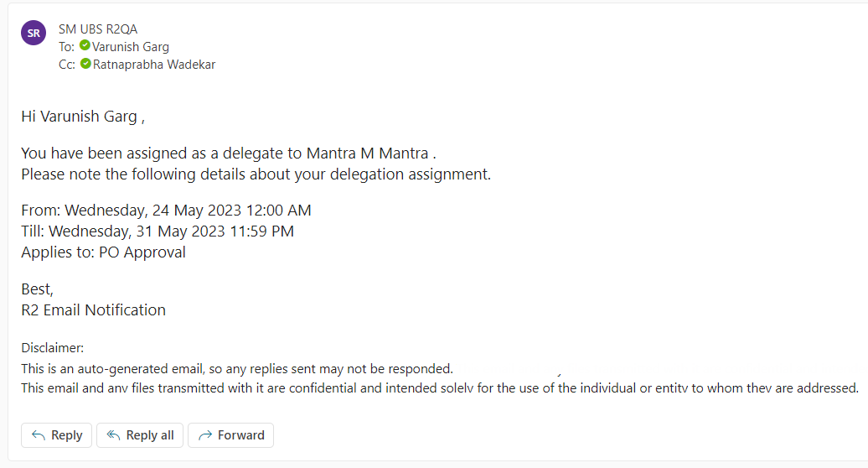
Task: Click the "Best," closing line
Action: (38, 289)
